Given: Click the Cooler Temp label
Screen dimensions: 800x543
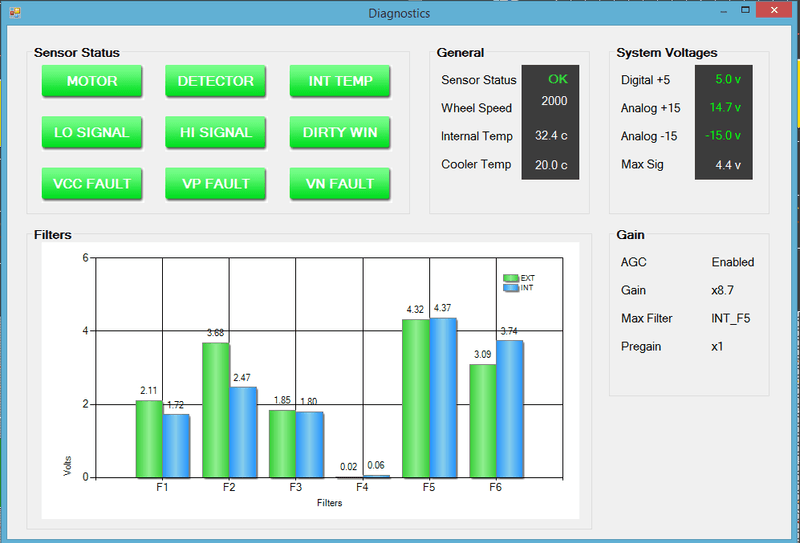Looking at the screenshot, I should [x=476, y=164].
